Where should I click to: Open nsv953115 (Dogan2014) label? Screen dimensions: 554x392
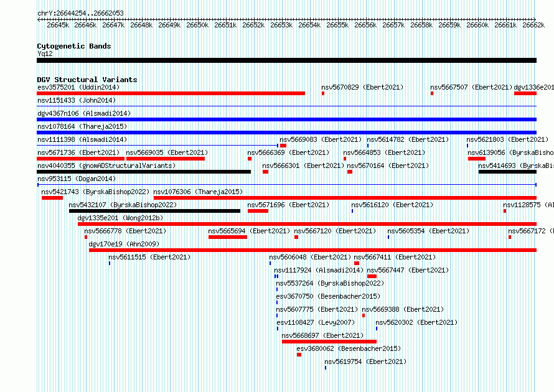point(77,179)
